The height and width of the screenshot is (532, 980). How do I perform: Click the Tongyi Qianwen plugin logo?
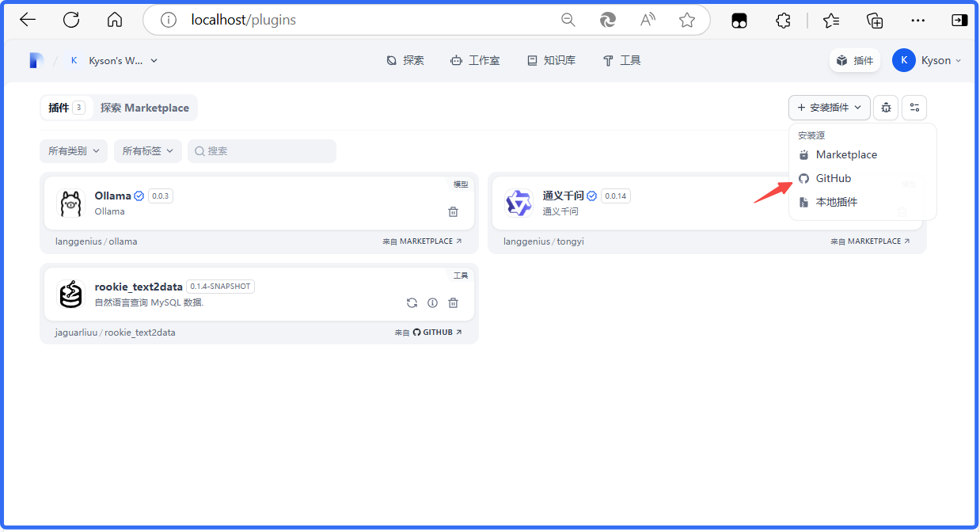[519, 203]
